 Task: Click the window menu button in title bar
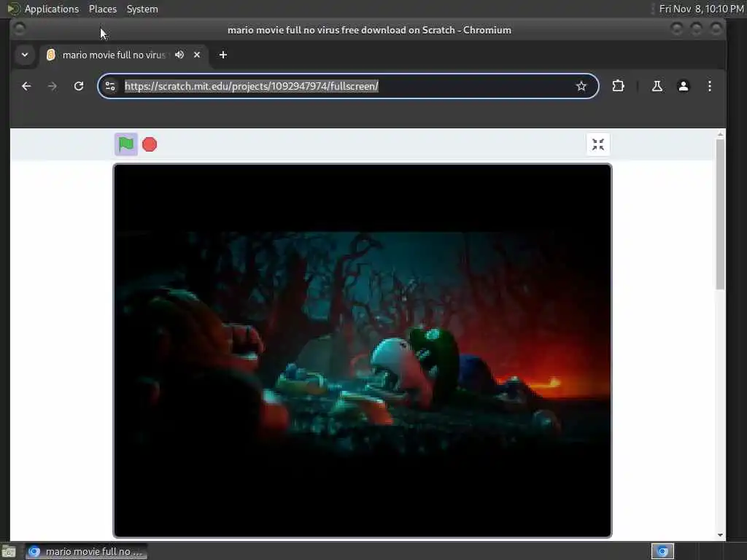coord(20,29)
